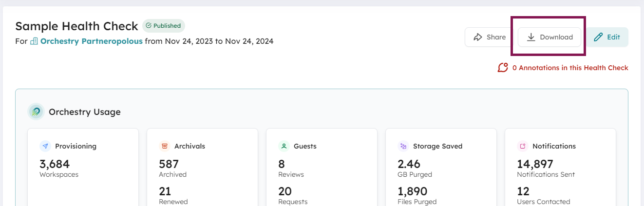Screen dimensions: 644x206
Task: Click the Sample Health Check title
Action: pyautogui.click(x=76, y=26)
